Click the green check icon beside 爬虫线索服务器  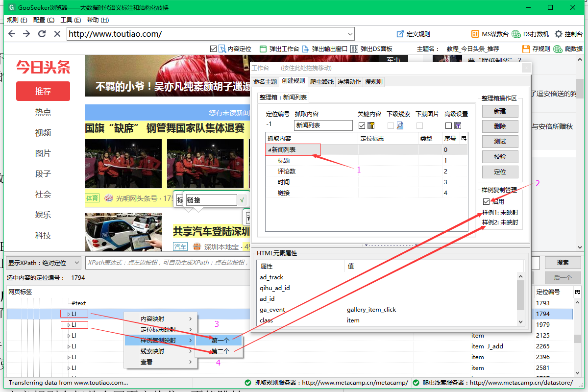tap(416, 383)
